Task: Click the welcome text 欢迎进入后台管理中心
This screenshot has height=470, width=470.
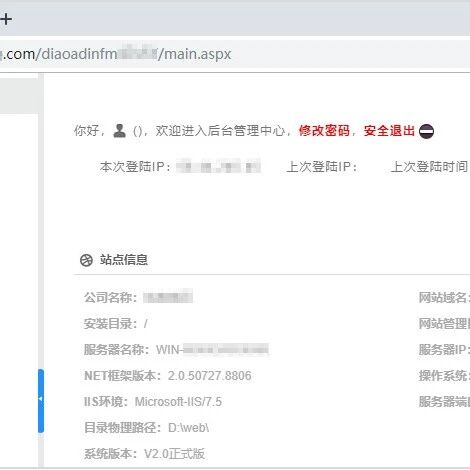Action: (x=220, y=131)
